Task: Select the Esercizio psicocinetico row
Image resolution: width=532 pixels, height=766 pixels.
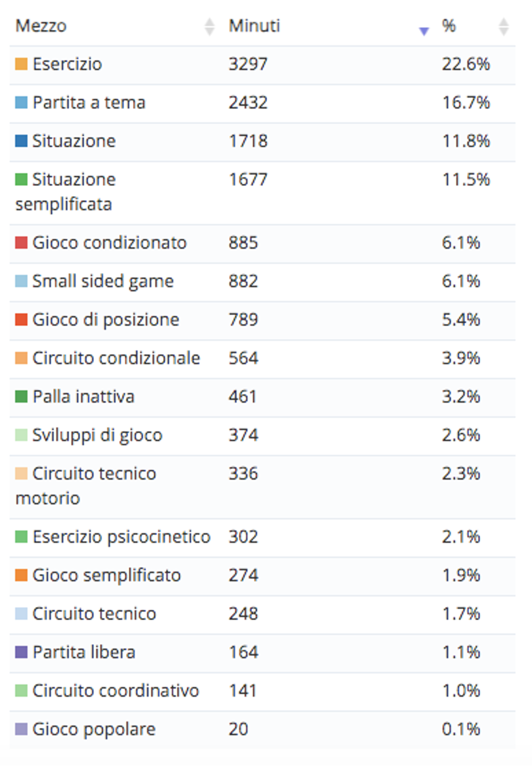Action: click(x=263, y=538)
